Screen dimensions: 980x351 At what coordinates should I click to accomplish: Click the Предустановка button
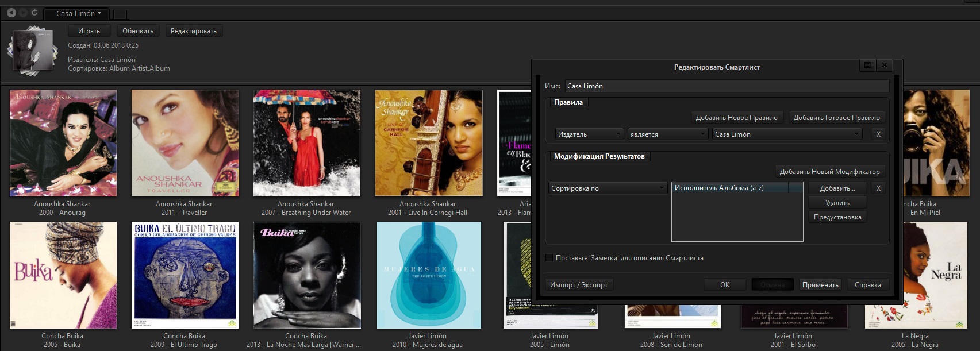pos(837,217)
